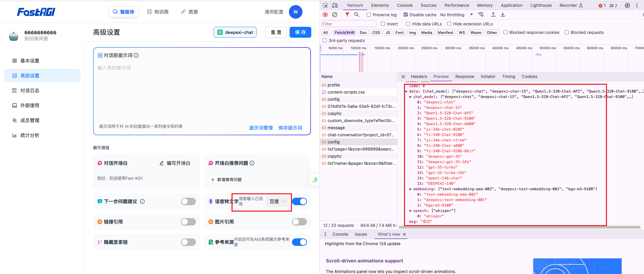
Task: Clear the network log
Action: click(335, 15)
